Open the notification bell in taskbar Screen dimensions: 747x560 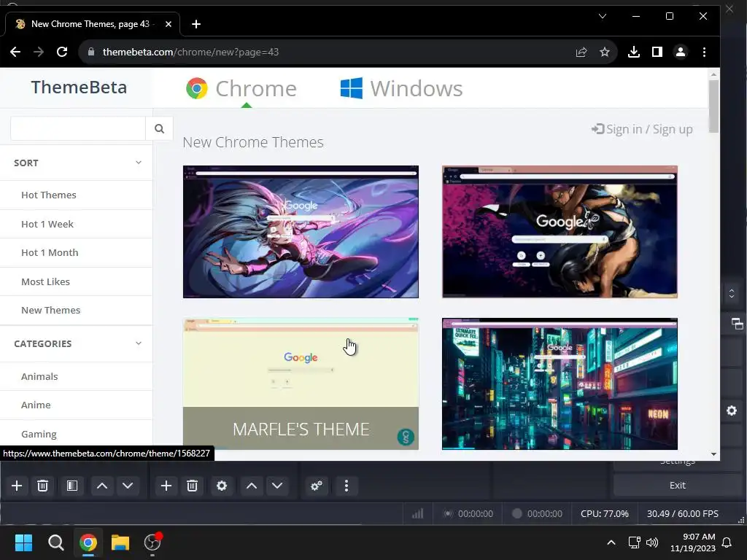pyautogui.click(x=727, y=542)
